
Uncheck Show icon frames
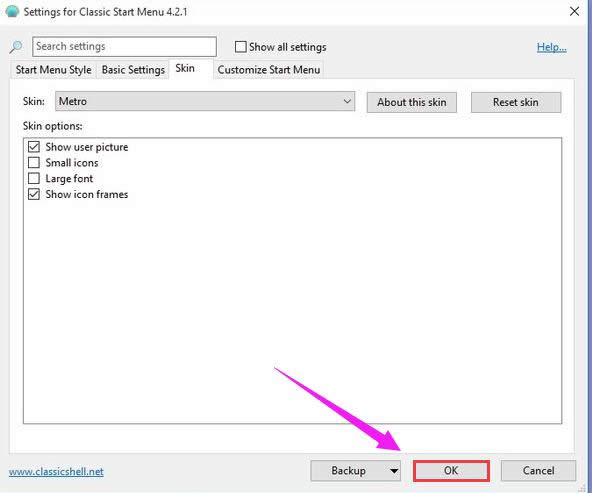[x=34, y=194]
